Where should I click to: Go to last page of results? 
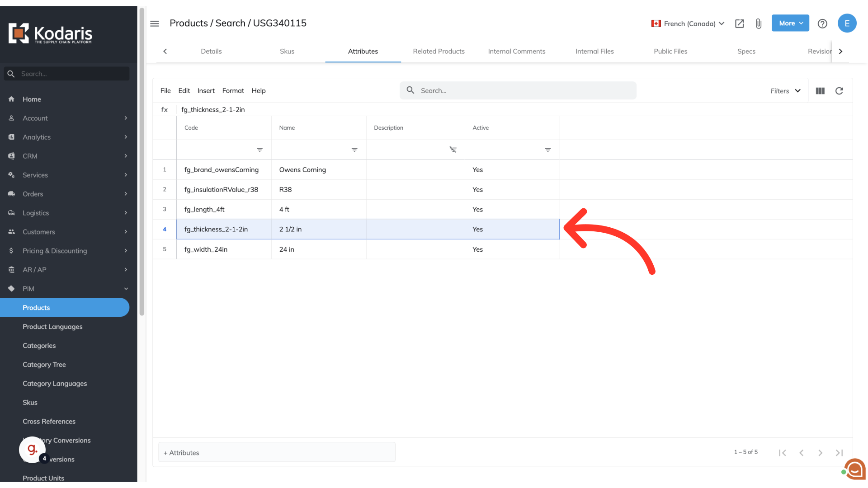839,453
